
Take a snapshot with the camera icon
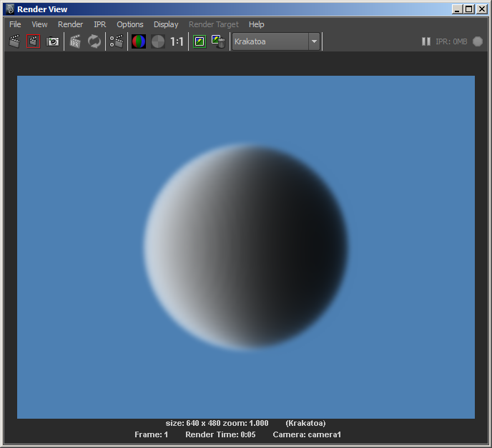[52, 41]
